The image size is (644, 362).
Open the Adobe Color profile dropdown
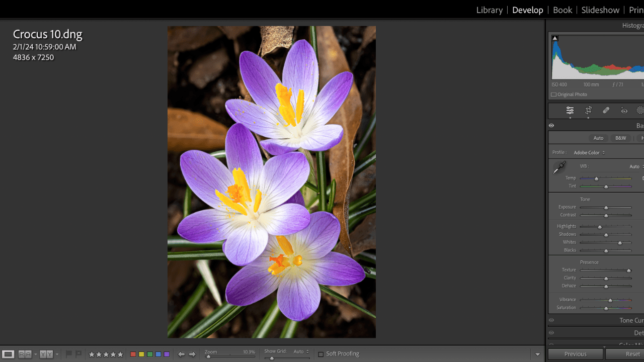tap(589, 152)
